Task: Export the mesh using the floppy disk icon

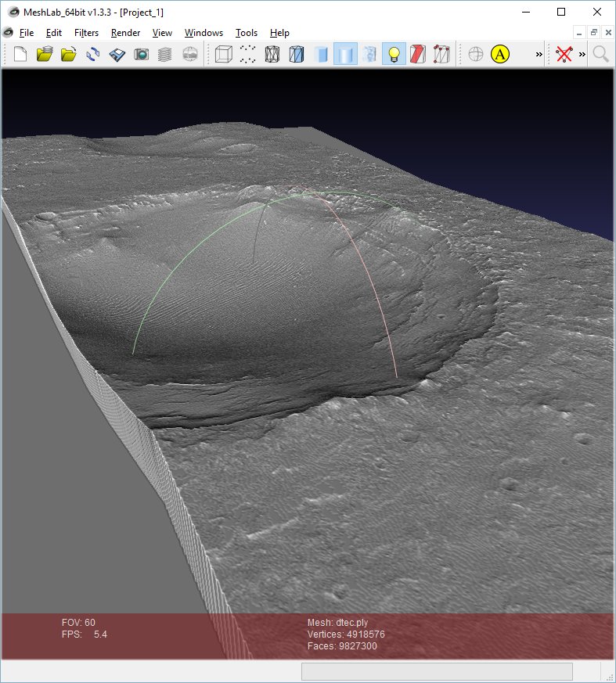Action: click(117, 55)
